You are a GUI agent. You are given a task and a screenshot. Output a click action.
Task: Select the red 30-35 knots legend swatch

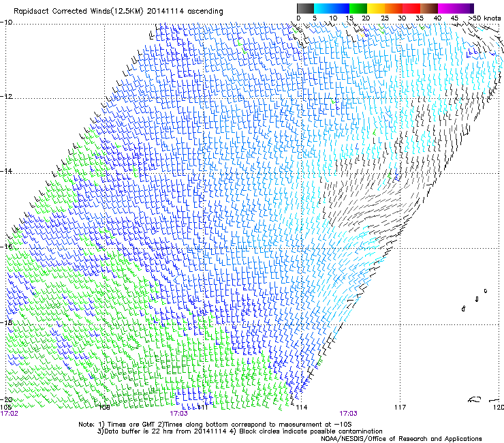[411, 8]
